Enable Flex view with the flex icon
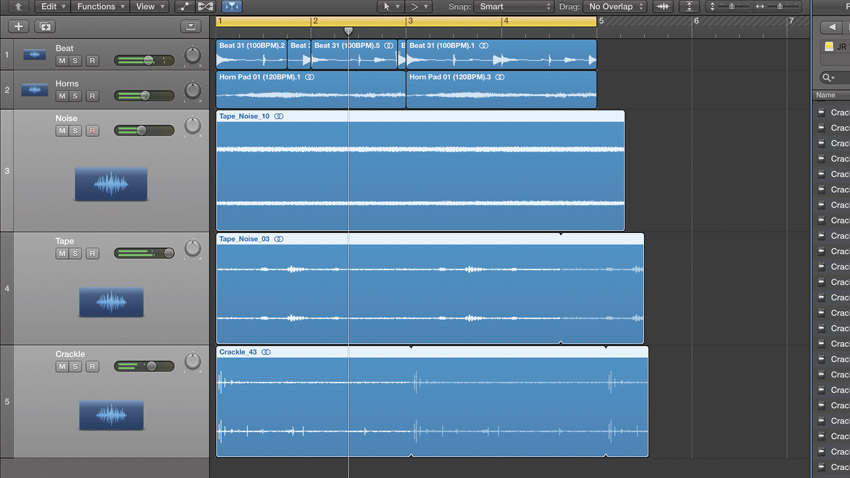The width and height of the screenshot is (850, 478). click(205, 7)
